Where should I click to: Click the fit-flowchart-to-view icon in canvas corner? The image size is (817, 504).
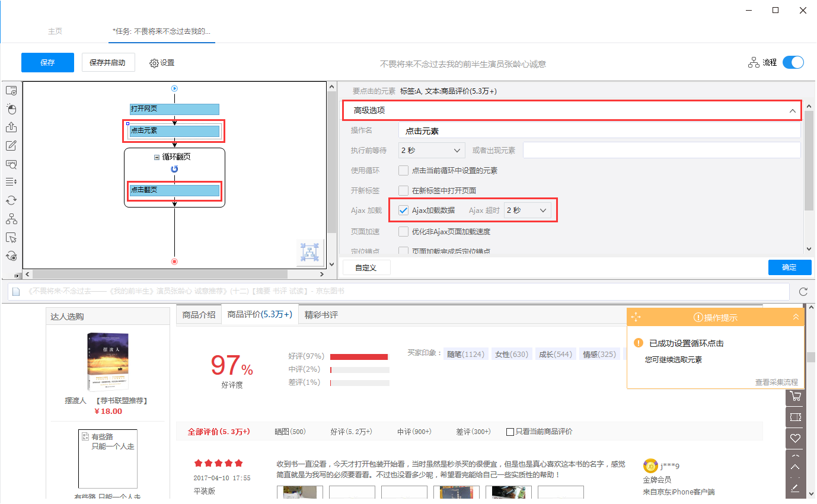click(x=310, y=253)
